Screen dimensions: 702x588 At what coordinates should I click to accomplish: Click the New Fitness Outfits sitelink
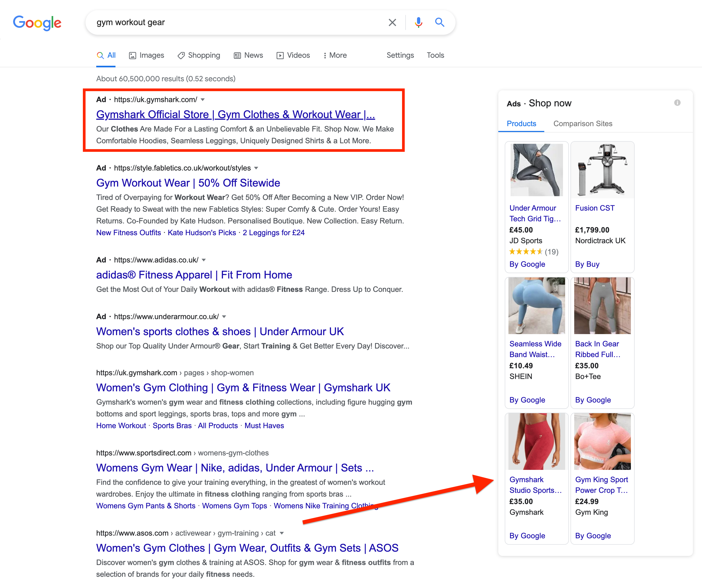(129, 233)
